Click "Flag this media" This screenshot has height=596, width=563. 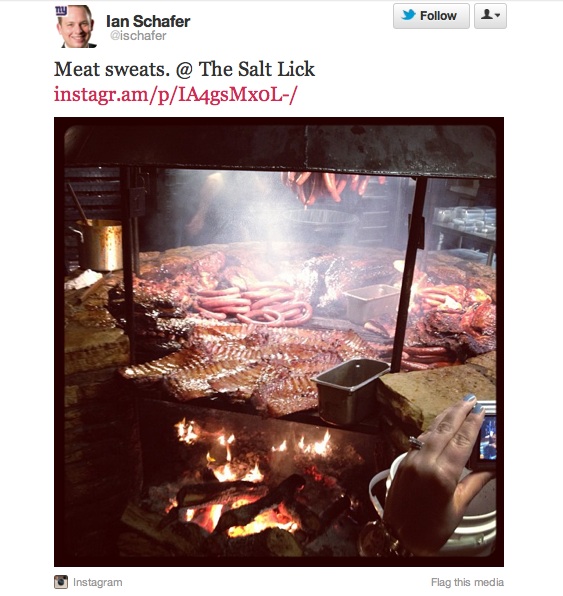tap(467, 582)
